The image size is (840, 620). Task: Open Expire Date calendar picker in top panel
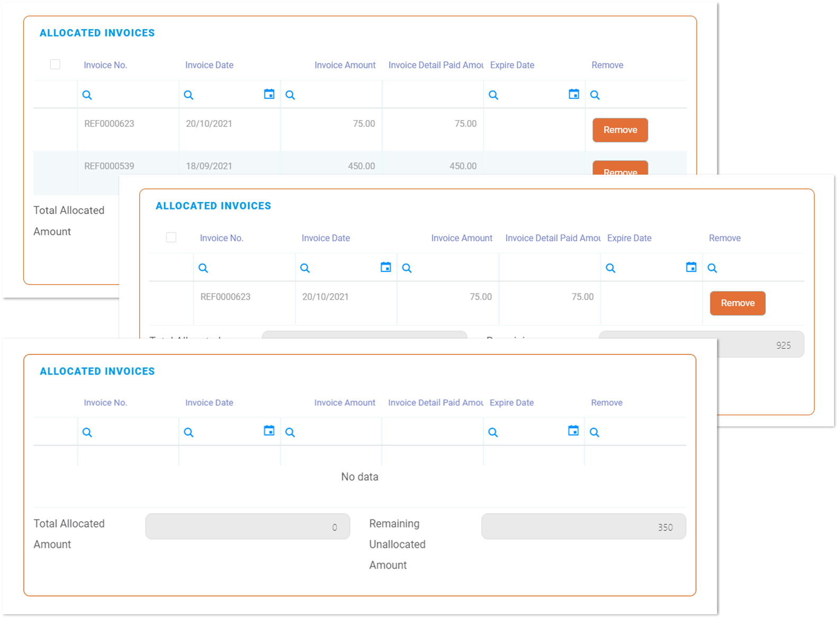tap(574, 94)
